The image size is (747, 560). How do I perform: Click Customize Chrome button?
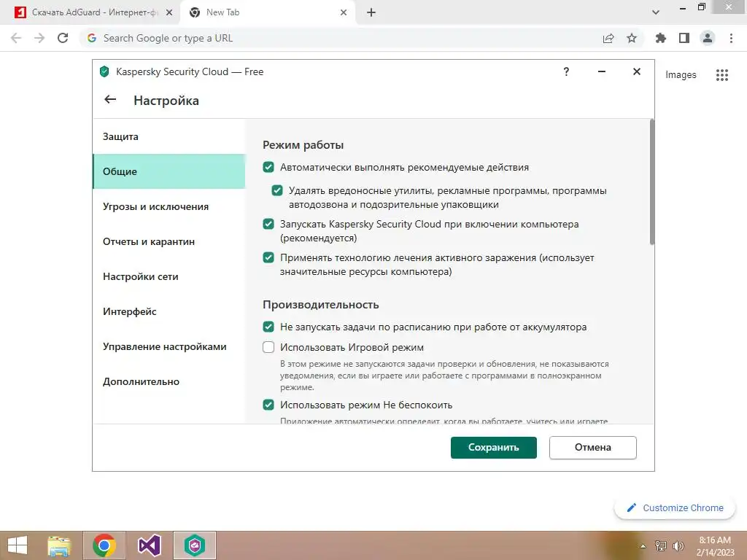tap(675, 507)
